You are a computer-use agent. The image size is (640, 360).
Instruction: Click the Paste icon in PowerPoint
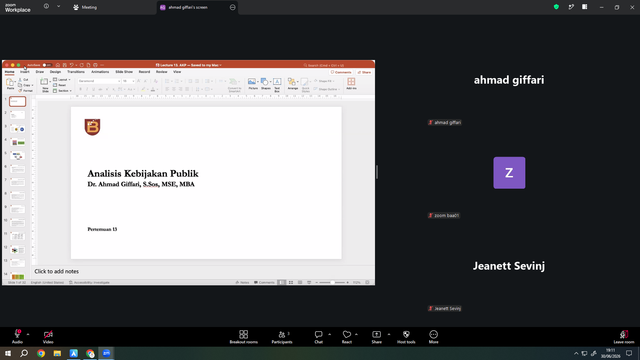pyautogui.click(x=10, y=83)
